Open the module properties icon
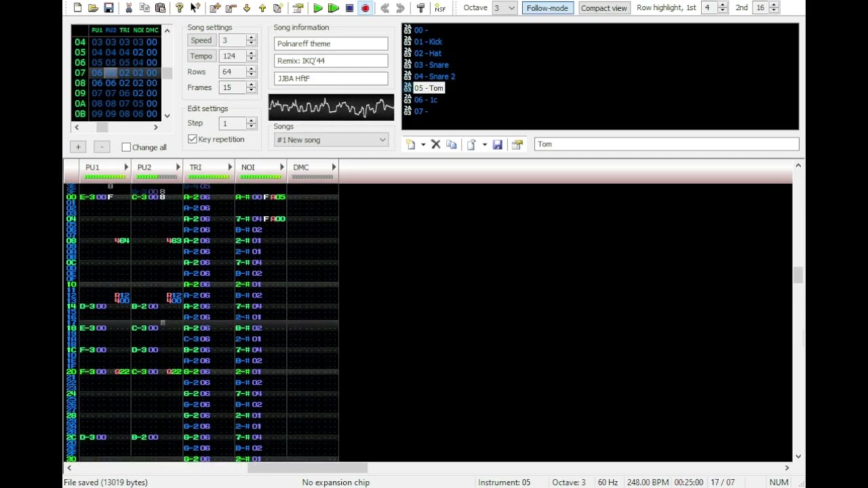The height and width of the screenshot is (488, 868). pyautogui.click(x=298, y=8)
